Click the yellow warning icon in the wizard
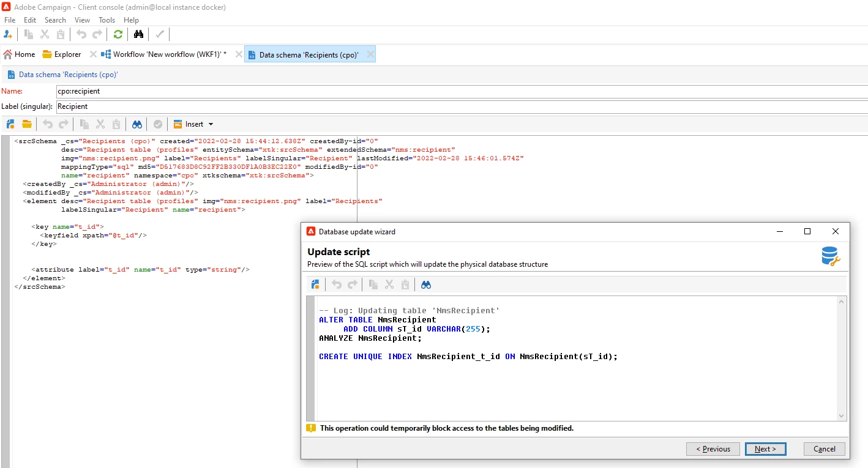This screenshot has width=868, height=468. tap(311, 428)
